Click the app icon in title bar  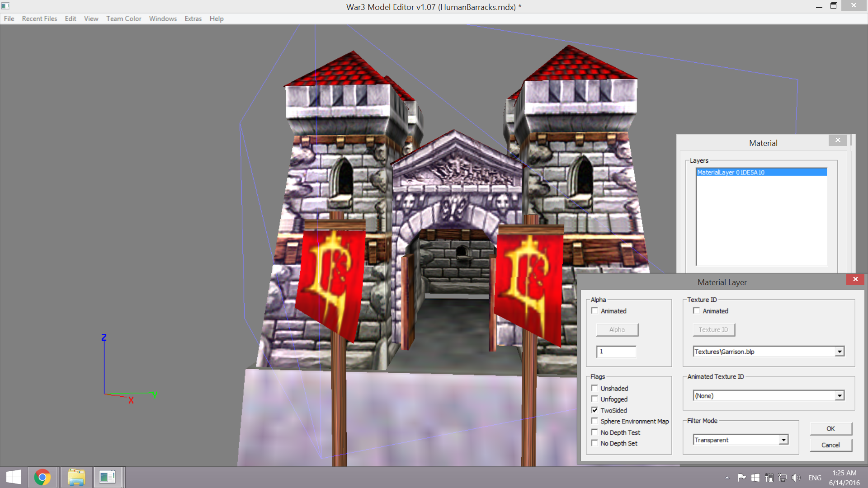(x=5, y=6)
